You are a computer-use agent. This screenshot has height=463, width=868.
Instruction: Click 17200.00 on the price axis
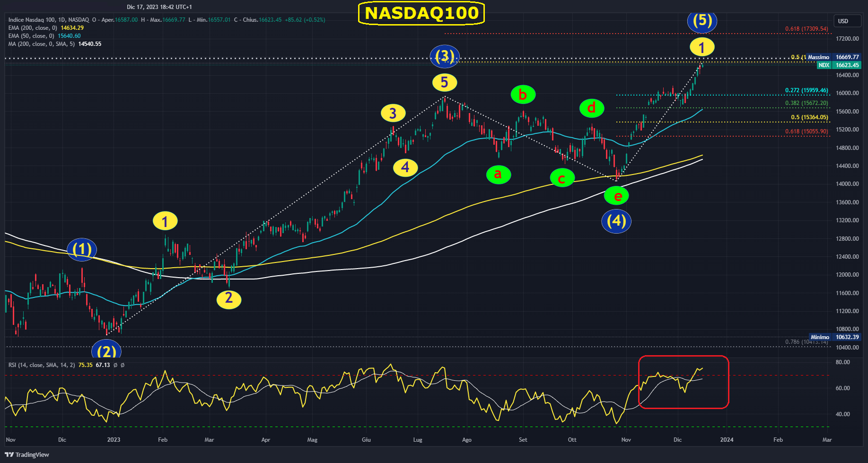coord(847,39)
